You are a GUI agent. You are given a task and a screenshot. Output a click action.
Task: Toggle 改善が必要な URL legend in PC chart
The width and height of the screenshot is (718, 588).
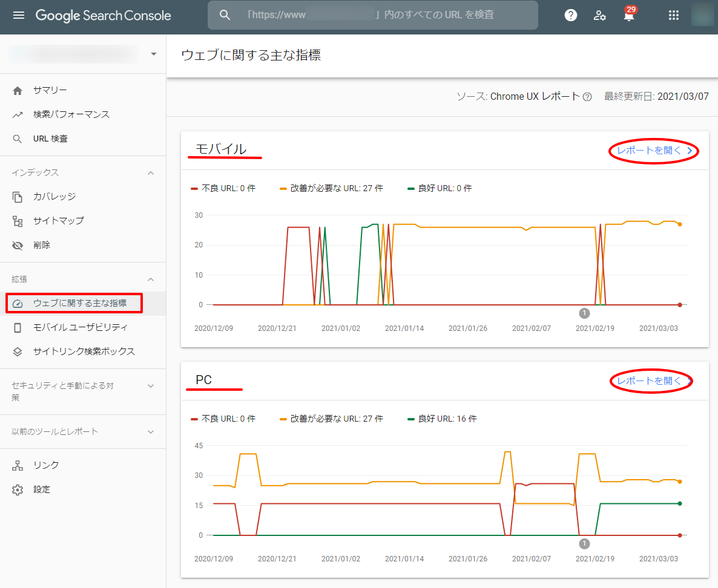pos(331,419)
